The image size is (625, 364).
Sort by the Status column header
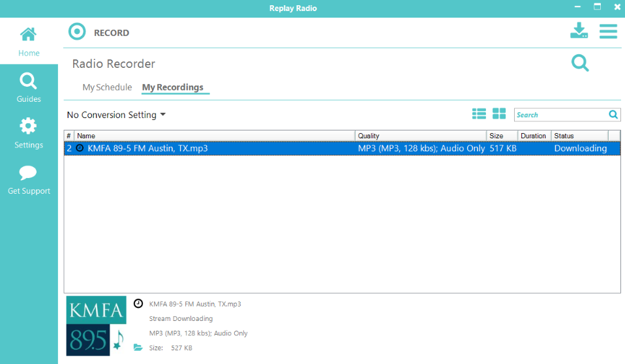pos(579,136)
